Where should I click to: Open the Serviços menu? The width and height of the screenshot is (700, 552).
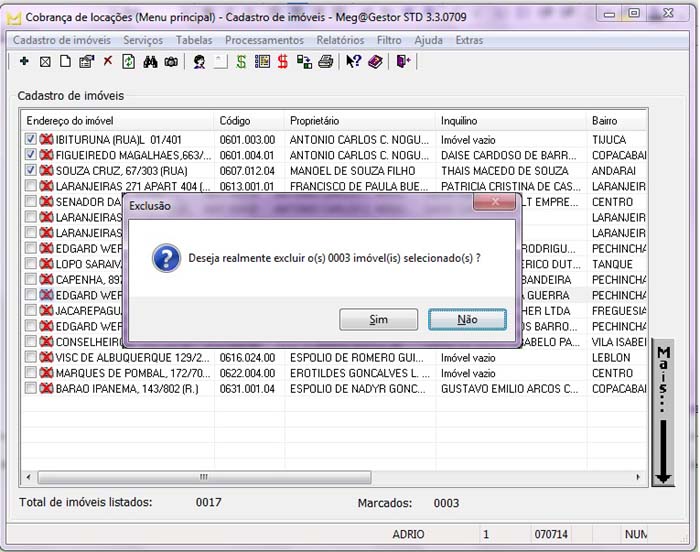(143, 40)
